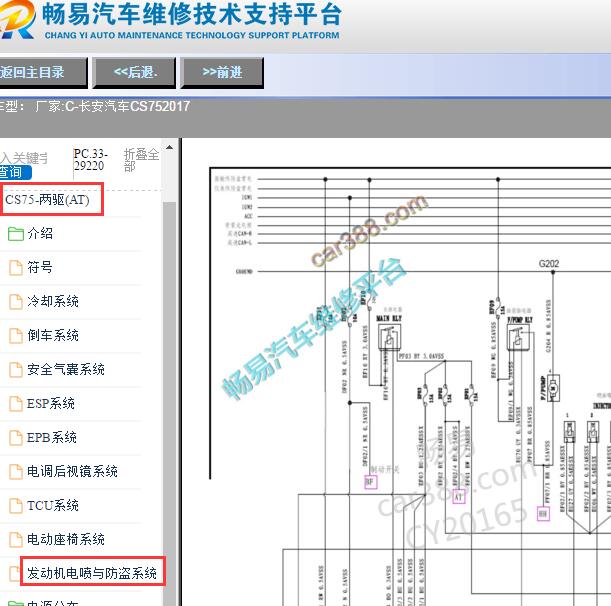Open the EPB系统 diagram
611x606 pixels.
51,437
